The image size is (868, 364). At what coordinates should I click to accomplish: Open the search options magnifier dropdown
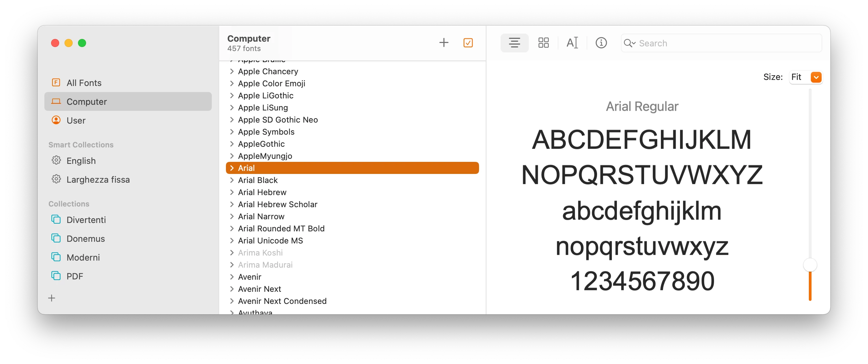[629, 43]
